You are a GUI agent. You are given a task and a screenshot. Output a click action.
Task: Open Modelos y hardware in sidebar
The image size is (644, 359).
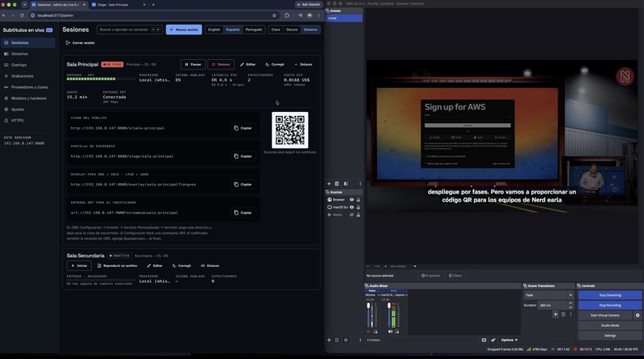(27, 98)
